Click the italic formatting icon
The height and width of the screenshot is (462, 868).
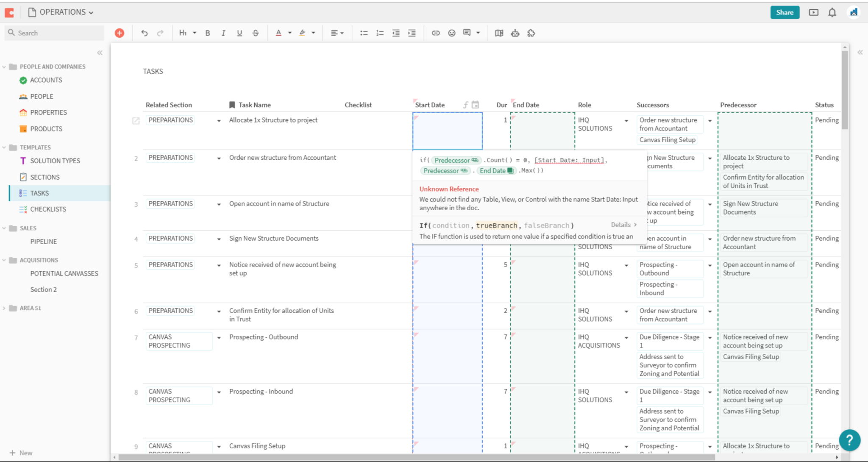tap(223, 33)
